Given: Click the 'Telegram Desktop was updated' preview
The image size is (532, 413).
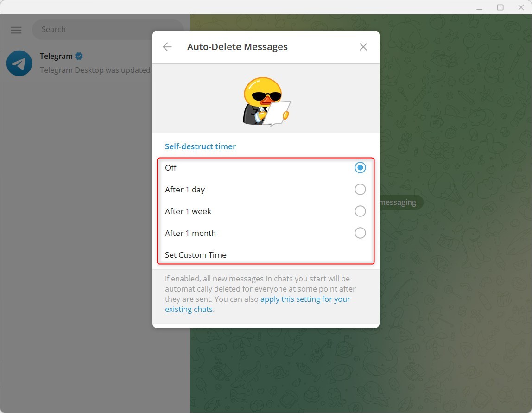Looking at the screenshot, I should (x=95, y=70).
